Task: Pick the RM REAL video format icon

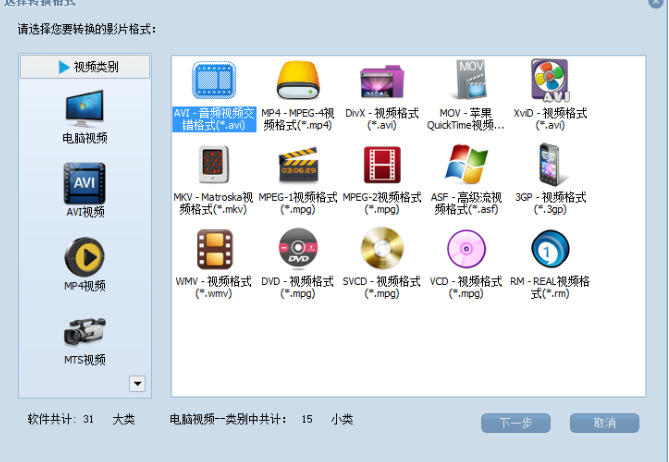Action: pos(550,249)
